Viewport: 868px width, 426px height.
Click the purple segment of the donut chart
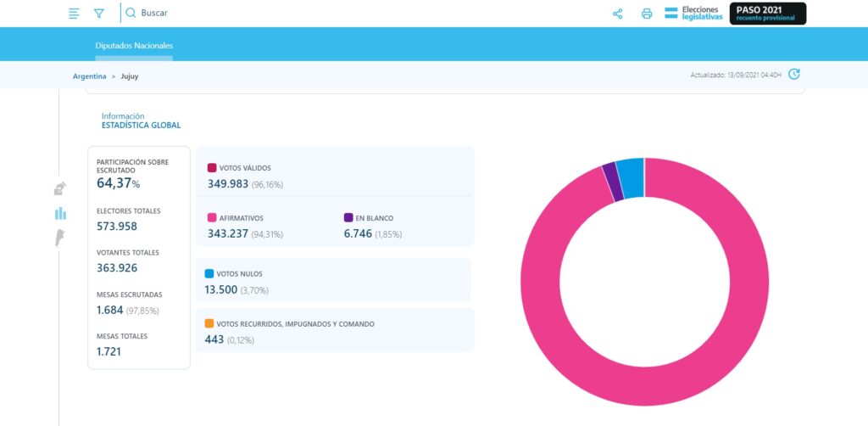coord(613,181)
